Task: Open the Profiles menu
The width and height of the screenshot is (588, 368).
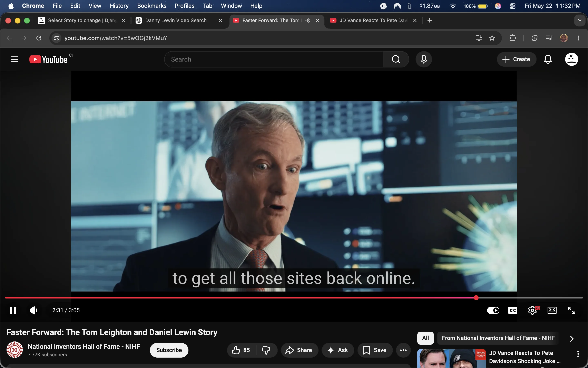Action: (184, 6)
